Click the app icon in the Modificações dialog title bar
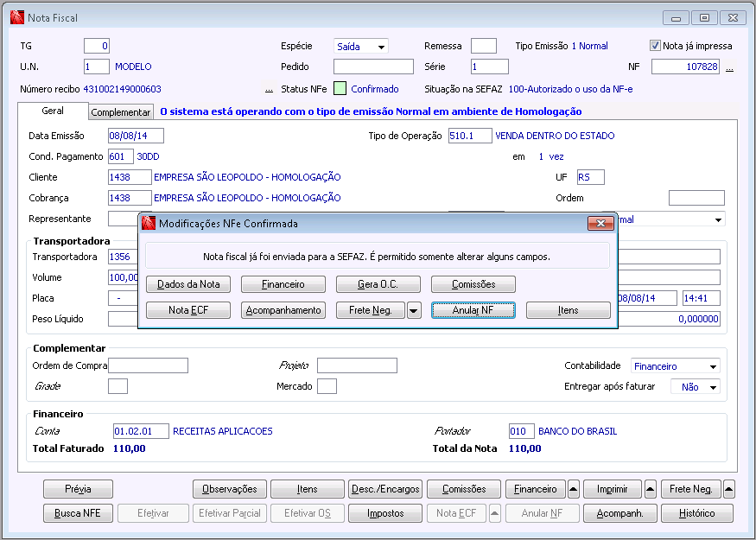This screenshot has width=756, height=540. pos(149,224)
